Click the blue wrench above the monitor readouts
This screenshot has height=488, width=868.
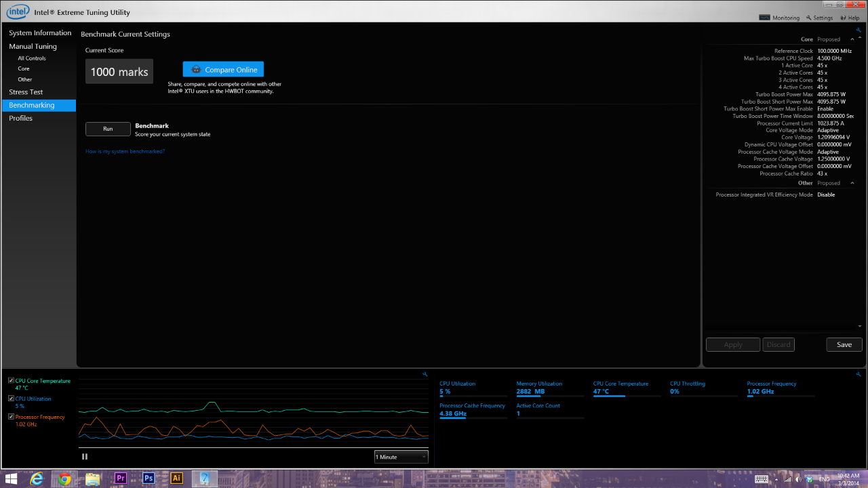859,374
